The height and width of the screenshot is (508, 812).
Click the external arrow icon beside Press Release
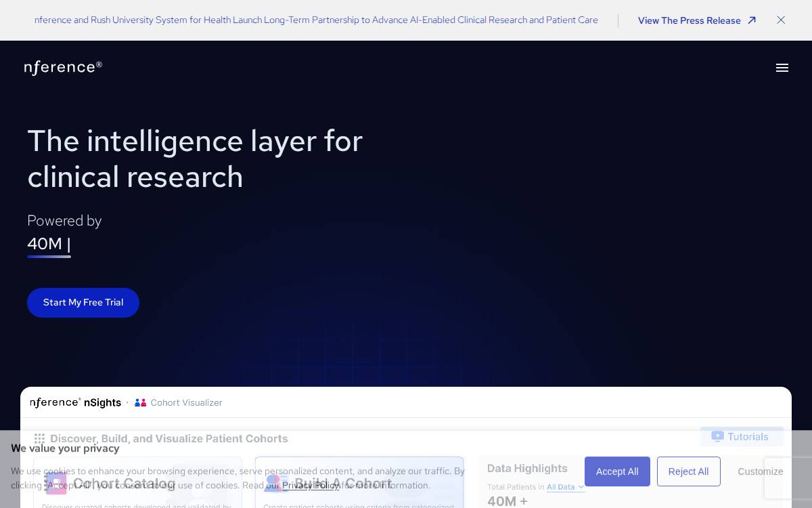coord(751,20)
